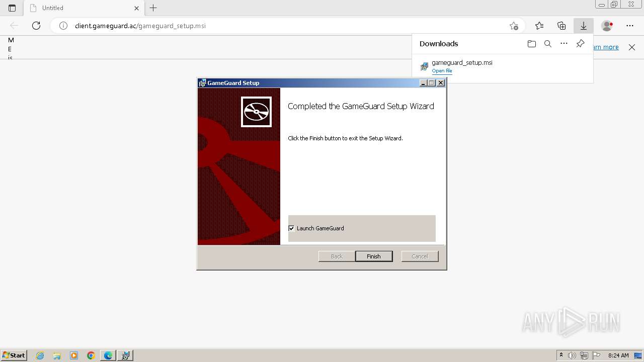
Task: Click the disabled Cancel button in setup
Action: pyautogui.click(x=420, y=256)
